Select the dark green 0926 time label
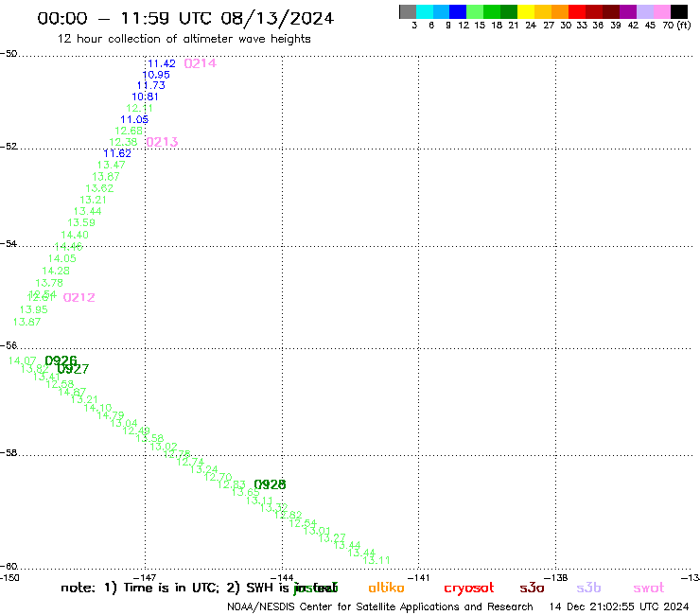This screenshot has width=700, height=615. click(61, 360)
